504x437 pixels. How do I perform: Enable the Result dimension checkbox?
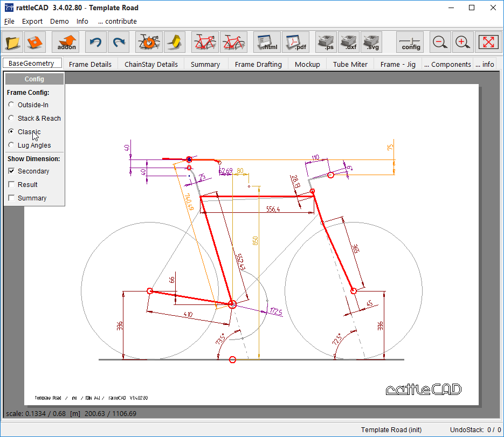click(x=11, y=185)
